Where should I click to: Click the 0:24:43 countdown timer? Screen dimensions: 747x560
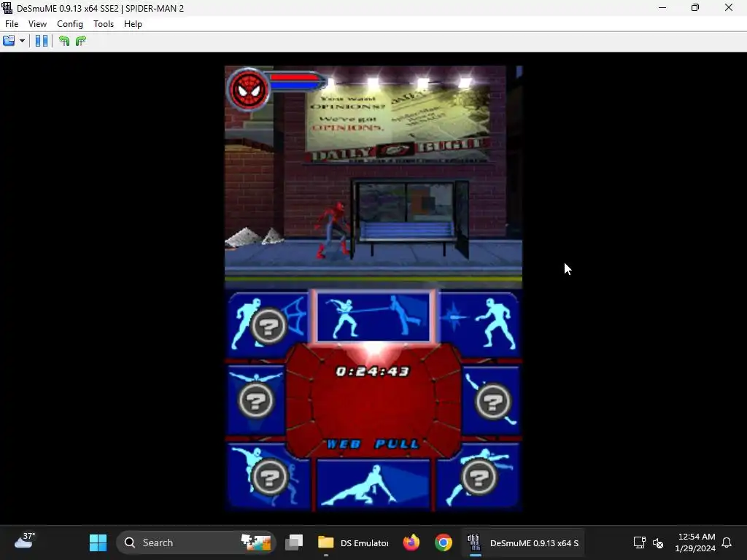pyautogui.click(x=373, y=371)
